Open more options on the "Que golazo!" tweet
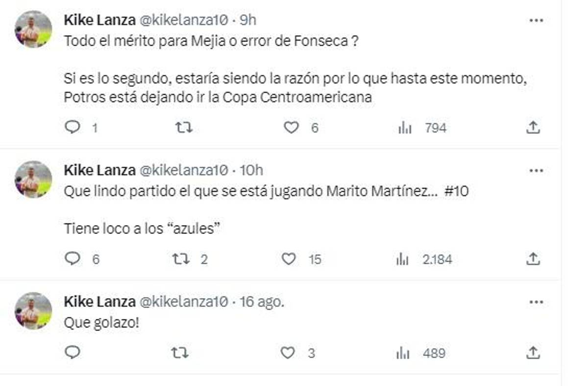 point(537,301)
